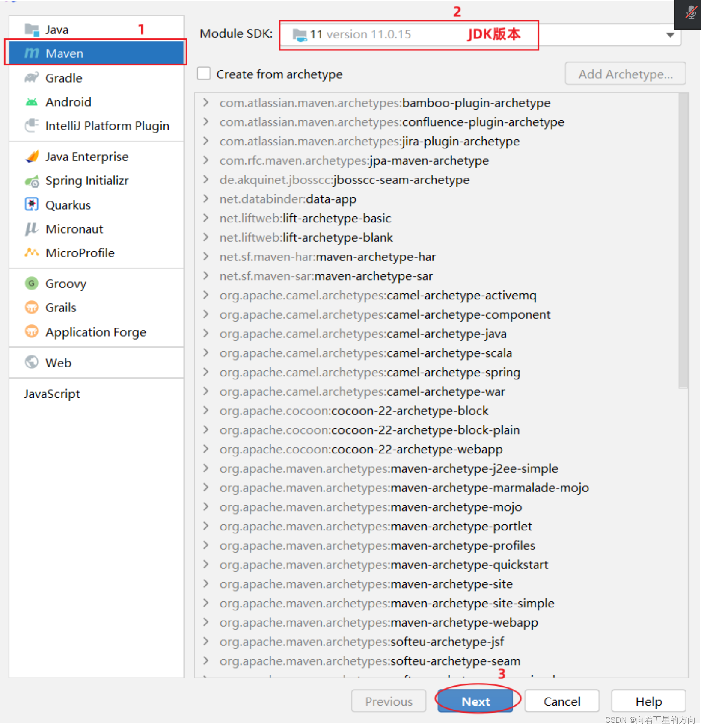Open the Module SDK dropdown

[670, 35]
